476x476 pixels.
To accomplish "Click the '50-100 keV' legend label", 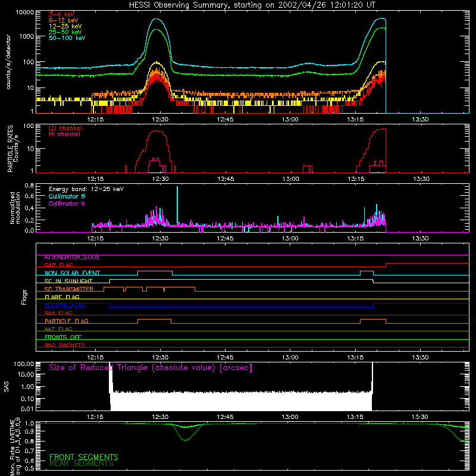I will [x=67, y=38].
